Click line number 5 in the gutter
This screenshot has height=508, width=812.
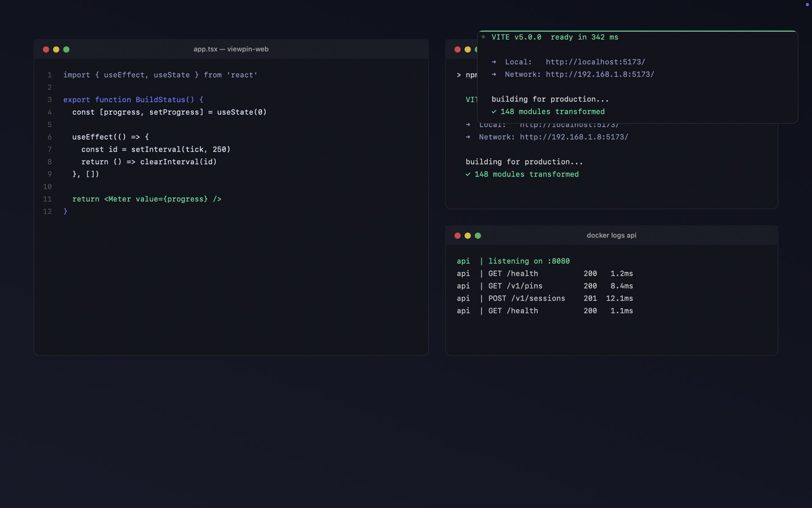pyautogui.click(x=50, y=125)
